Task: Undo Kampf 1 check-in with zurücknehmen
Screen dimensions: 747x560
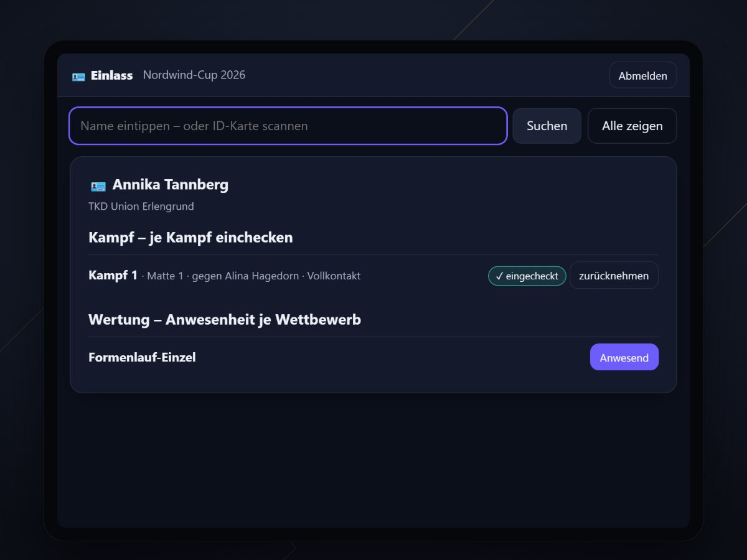Action: (x=614, y=276)
